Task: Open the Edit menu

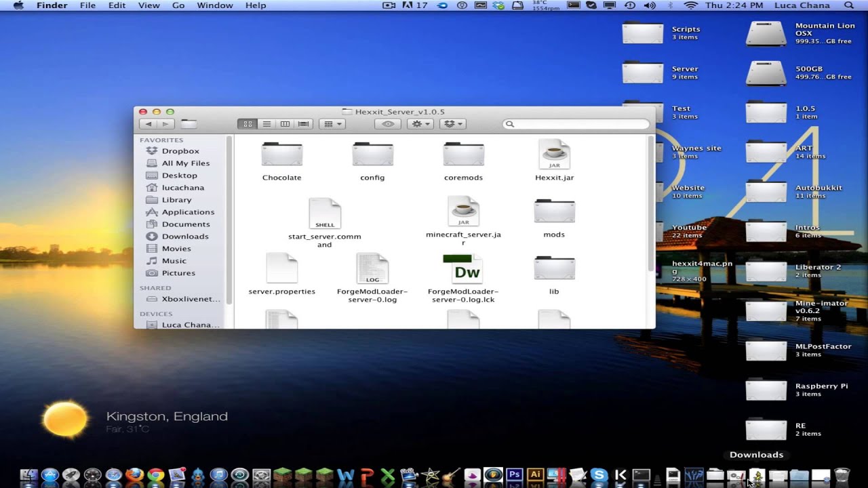Action: (117, 5)
